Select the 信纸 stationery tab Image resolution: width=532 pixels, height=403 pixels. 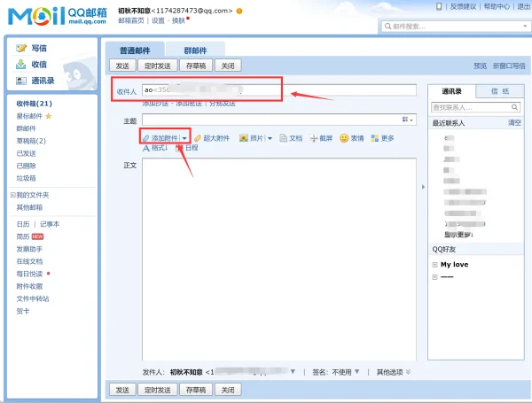500,91
